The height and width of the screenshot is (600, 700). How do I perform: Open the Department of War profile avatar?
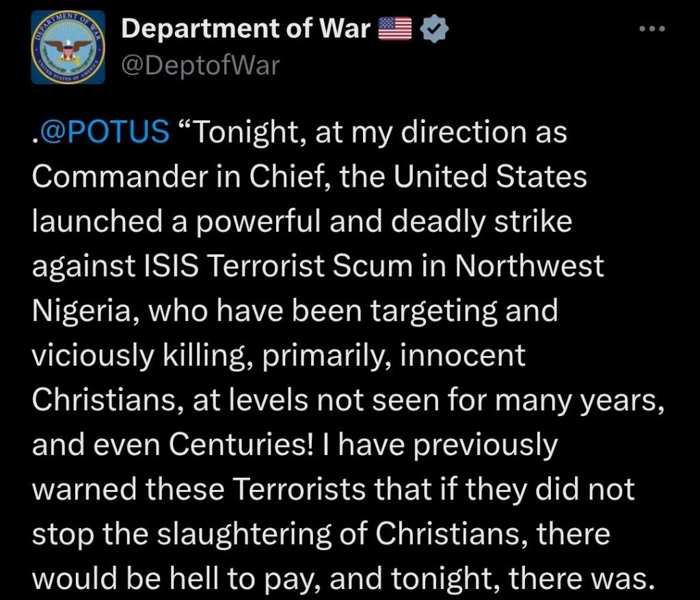click(68, 48)
